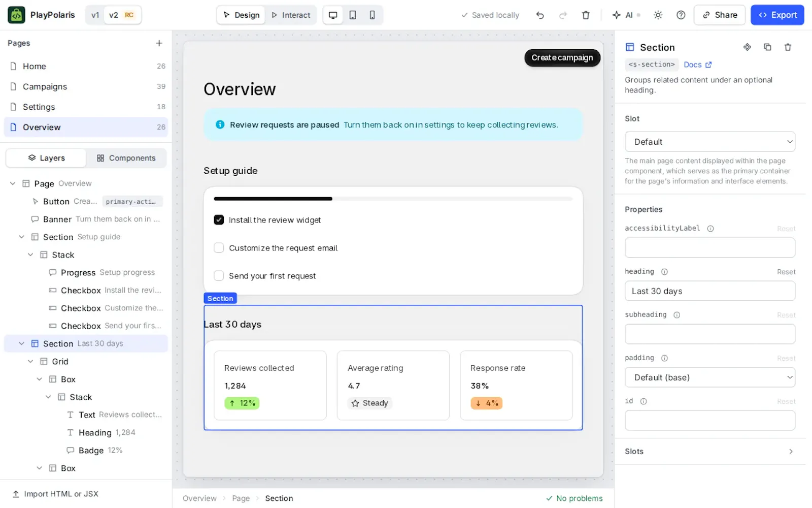The width and height of the screenshot is (812, 508).
Task: Click the redo arrow icon
Action: point(563,15)
